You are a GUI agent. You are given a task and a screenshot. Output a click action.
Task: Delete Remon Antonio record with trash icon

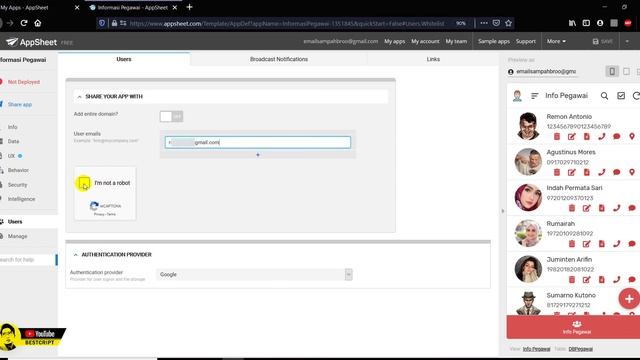tap(557, 136)
